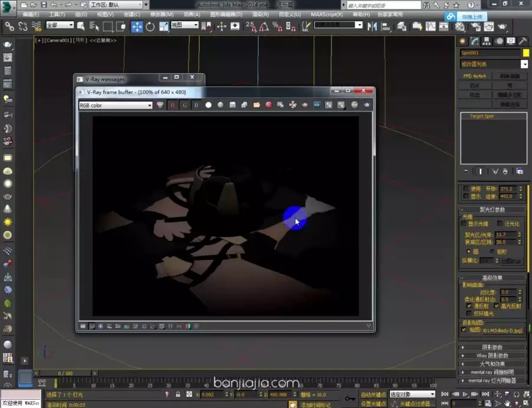Screen dimensions: 532x408
Task: Open Render Setup from main toolbar
Action: (x=476, y=27)
